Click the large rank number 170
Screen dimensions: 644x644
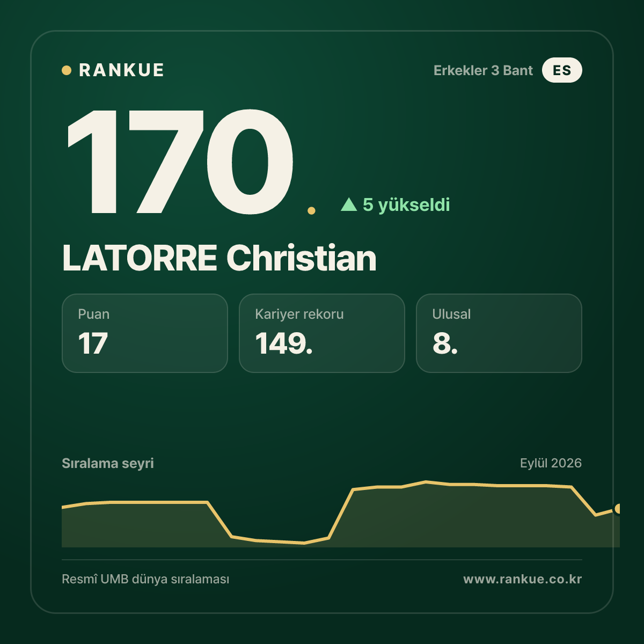[x=181, y=161]
